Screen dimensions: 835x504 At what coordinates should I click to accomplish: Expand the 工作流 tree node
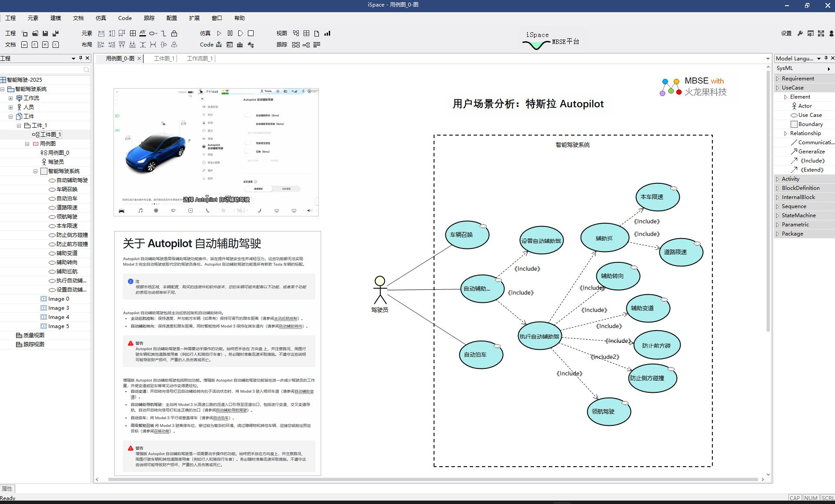coord(11,98)
